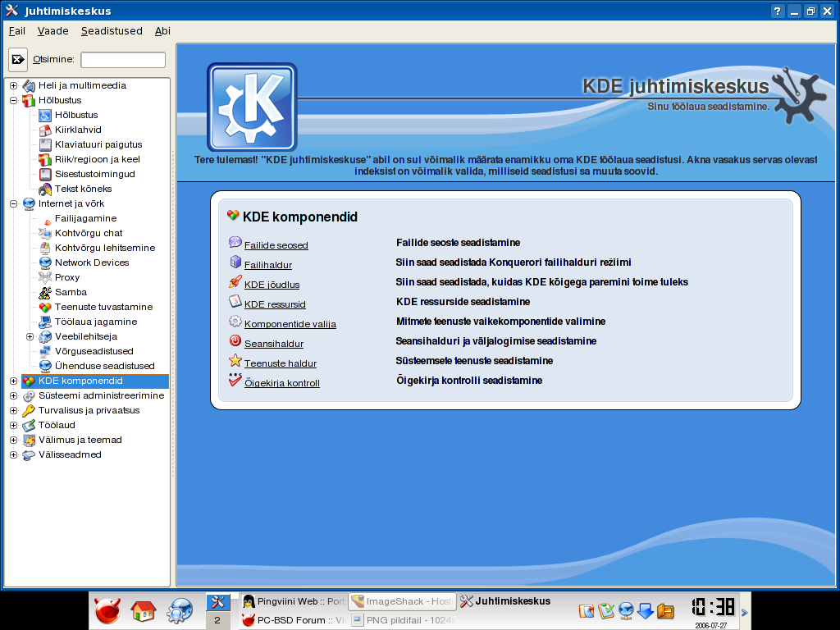Click the checkmark icon beside Õigekirja kontroll

pos(235,381)
